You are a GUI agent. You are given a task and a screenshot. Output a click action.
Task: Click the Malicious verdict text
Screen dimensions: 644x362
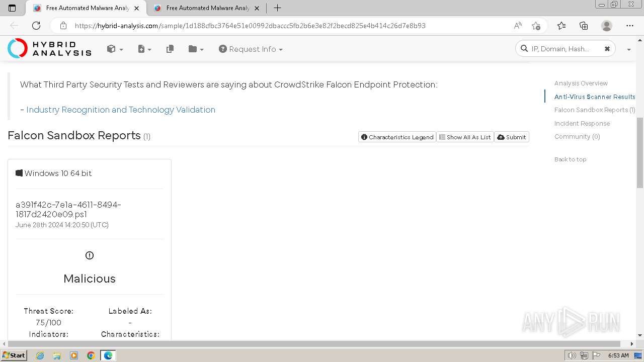coord(90,279)
